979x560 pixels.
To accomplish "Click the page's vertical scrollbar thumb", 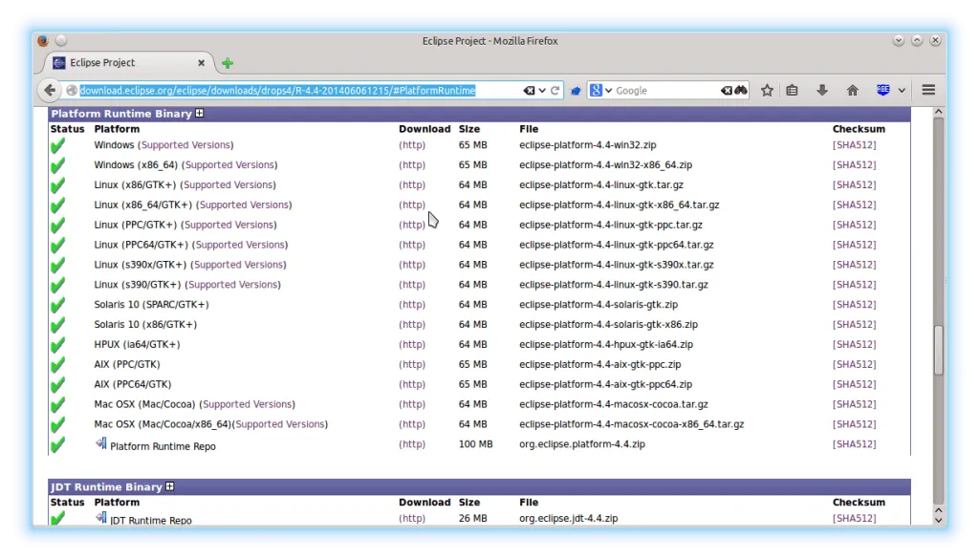I will click(938, 349).
